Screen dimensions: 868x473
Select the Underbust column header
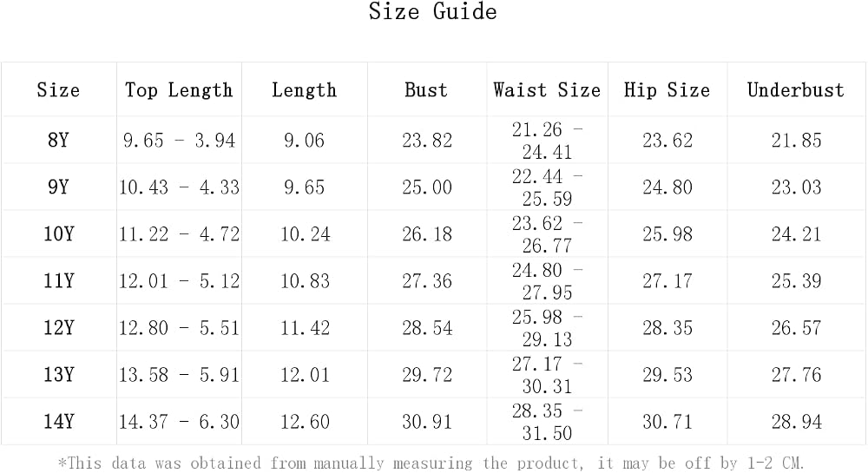coord(796,90)
